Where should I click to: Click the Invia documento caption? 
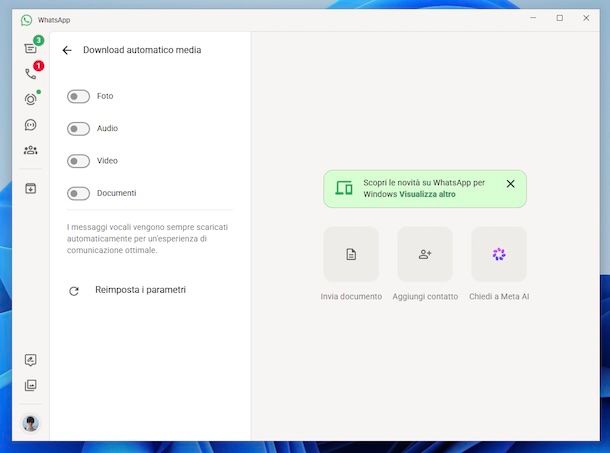[351, 297]
